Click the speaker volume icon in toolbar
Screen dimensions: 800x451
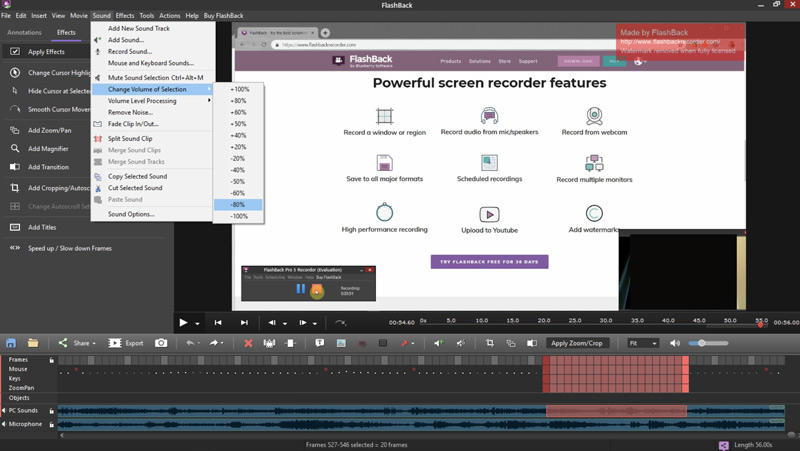click(x=675, y=343)
